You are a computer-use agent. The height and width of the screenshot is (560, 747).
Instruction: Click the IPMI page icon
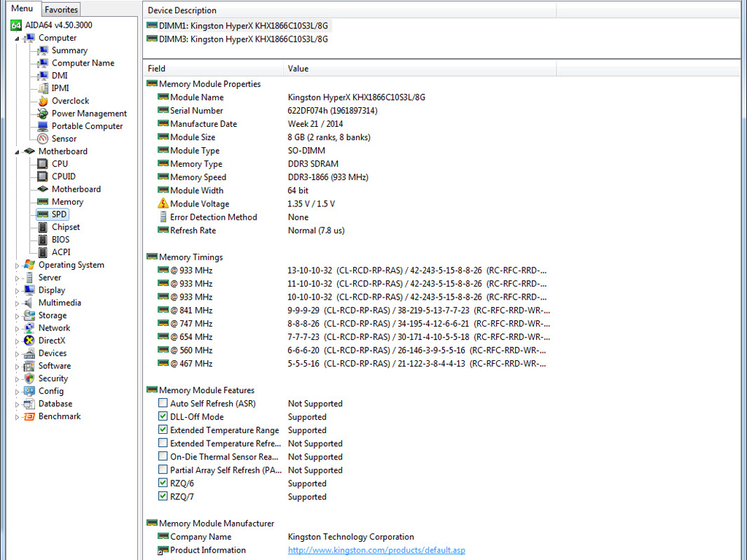point(43,88)
